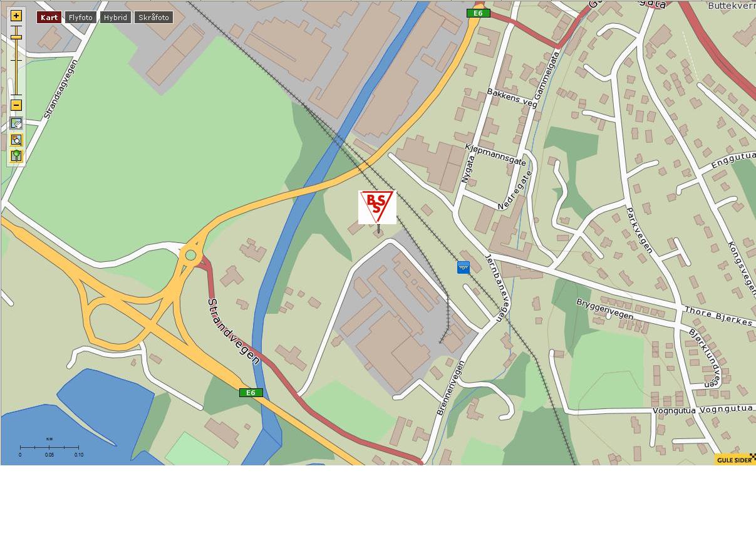Click the Parkvegen street label
The height and width of the screenshot is (538, 756).
click(639, 230)
